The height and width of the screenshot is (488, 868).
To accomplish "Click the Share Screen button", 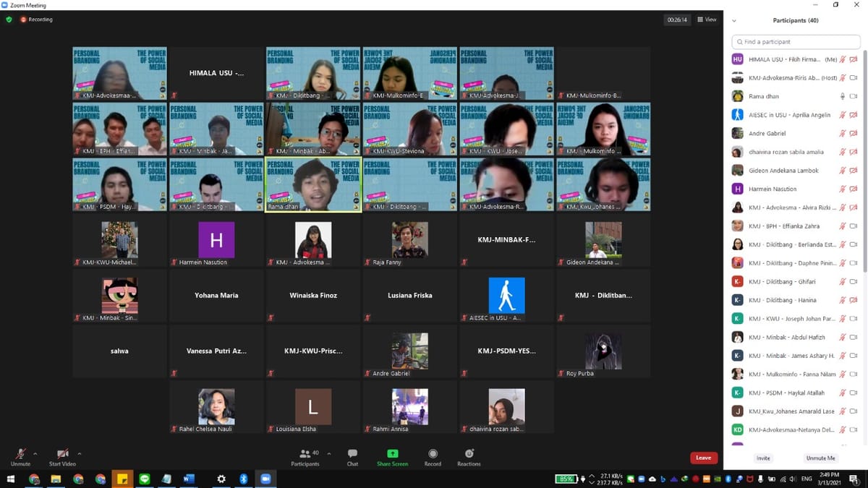I will tap(392, 456).
